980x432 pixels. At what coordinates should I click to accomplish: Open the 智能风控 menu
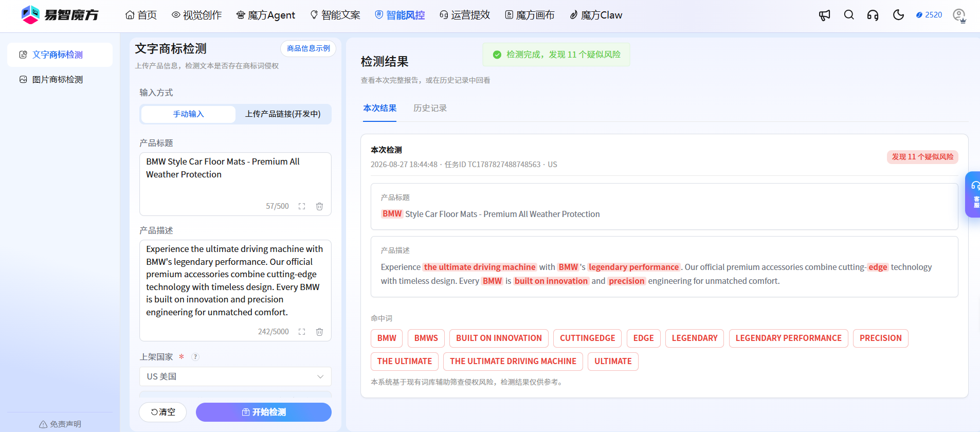click(x=400, y=15)
